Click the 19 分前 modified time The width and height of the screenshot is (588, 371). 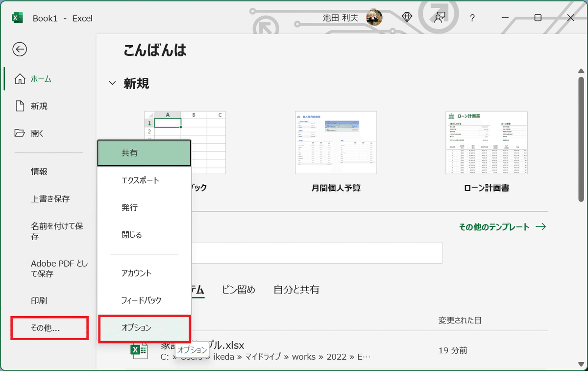pos(453,350)
